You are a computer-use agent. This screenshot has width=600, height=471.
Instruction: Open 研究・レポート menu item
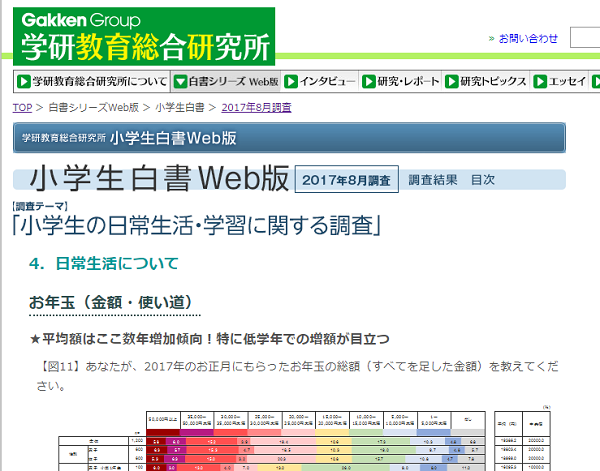[x=401, y=81]
